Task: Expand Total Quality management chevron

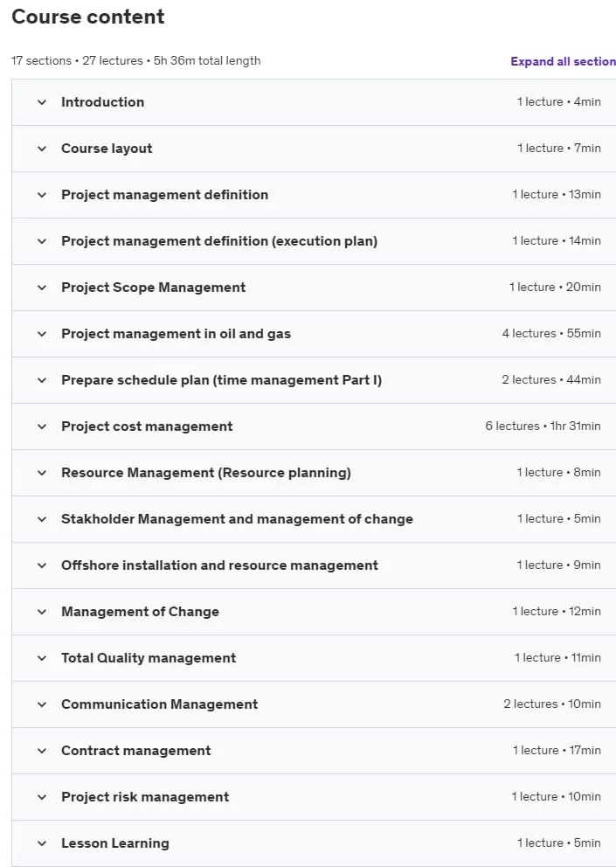Action: (42, 658)
